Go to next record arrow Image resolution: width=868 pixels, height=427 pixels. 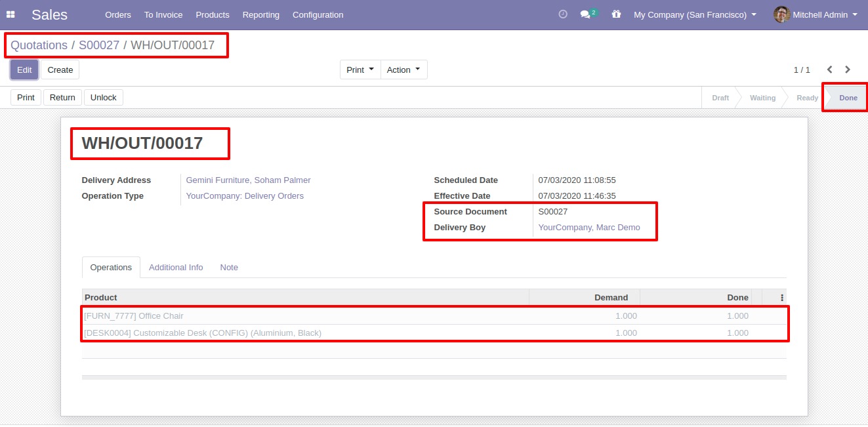click(x=848, y=70)
